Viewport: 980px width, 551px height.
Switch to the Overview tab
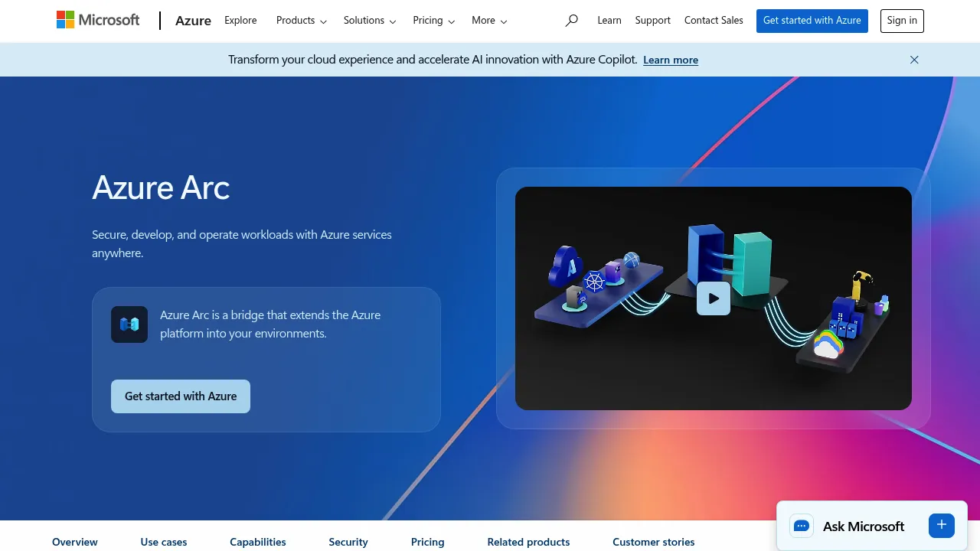75,542
